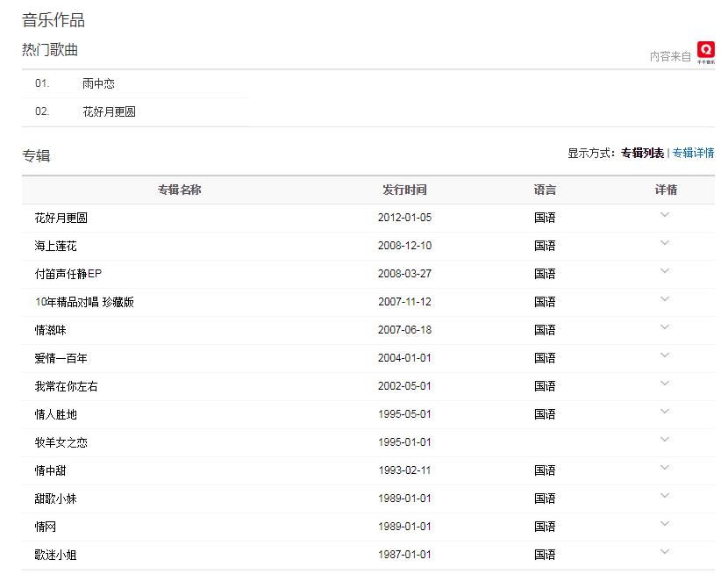Click the Qianqian Music logo icon
Screen dimensions: 728x574
[705, 53]
